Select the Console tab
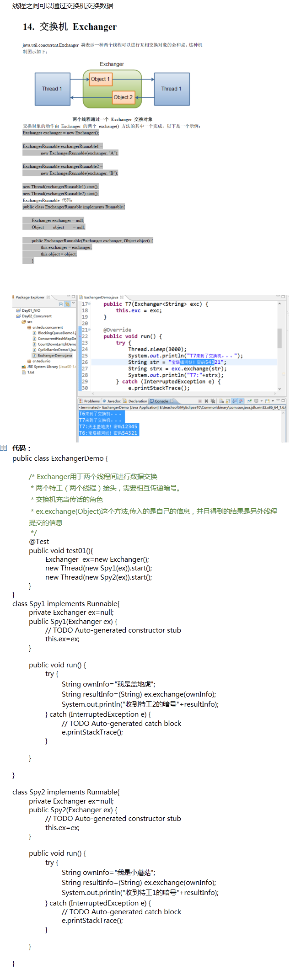290x980 pixels. pyautogui.click(x=162, y=401)
